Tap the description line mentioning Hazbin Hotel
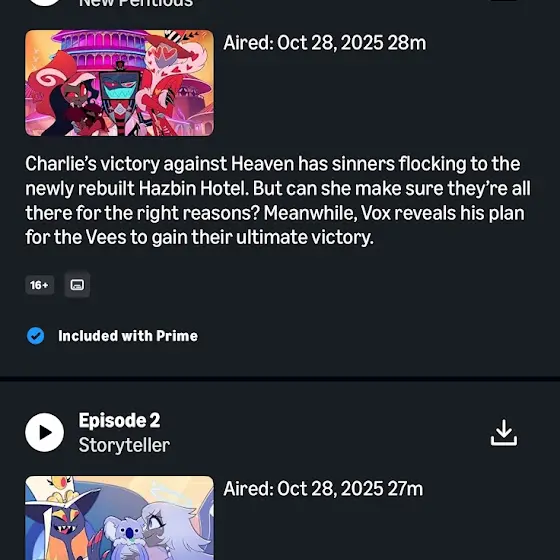The height and width of the screenshot is (560, 560). pyautogui.click(x=278, y=188)
